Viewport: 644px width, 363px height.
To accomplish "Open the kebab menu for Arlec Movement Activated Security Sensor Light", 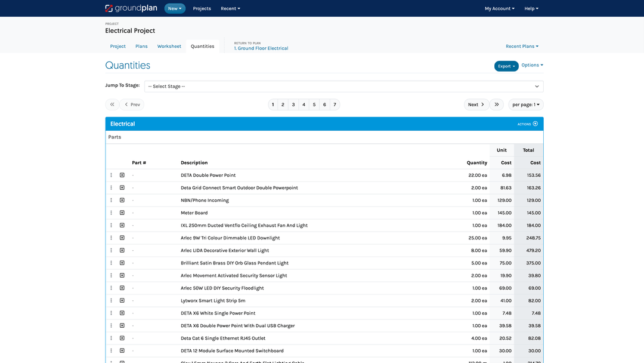I will coord(112,275).
